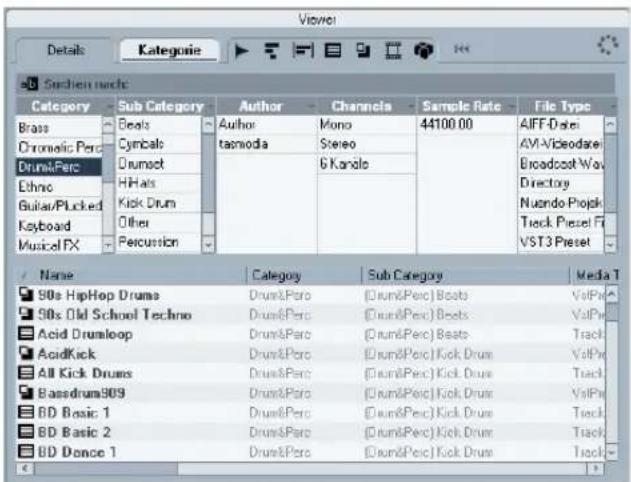
Task: Toggle the MIDI loop filter icon
Action: (303, 51)
